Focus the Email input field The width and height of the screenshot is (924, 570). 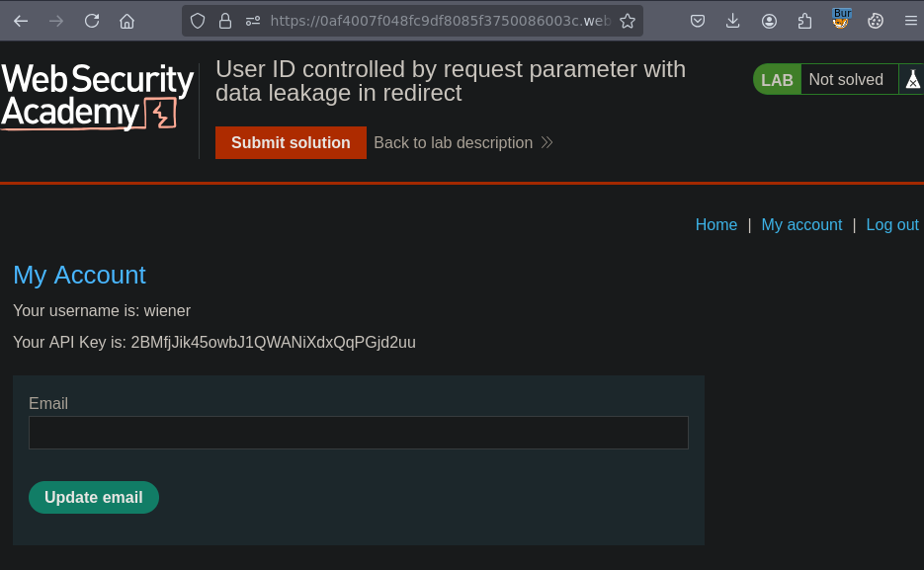click(x=358, y=433)
